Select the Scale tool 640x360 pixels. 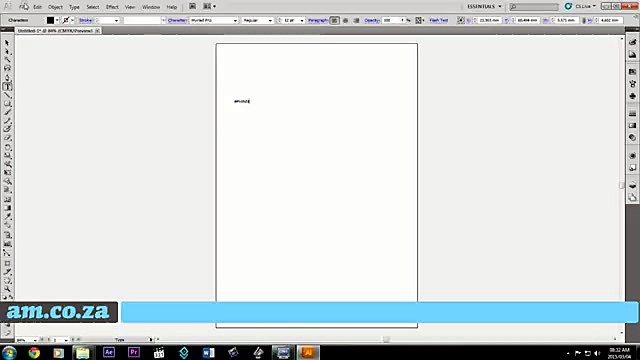coord(7,156)
